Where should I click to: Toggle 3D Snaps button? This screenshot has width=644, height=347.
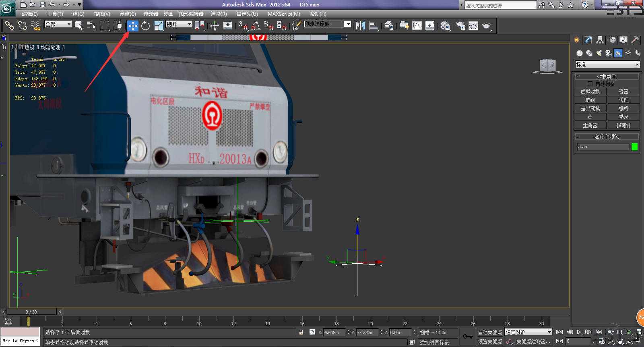243,26
